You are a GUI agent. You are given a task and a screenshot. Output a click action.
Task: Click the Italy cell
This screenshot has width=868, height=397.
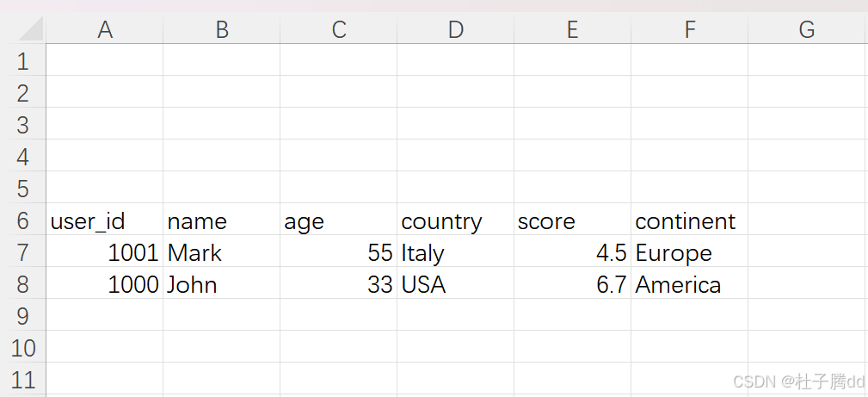(456, 253)
